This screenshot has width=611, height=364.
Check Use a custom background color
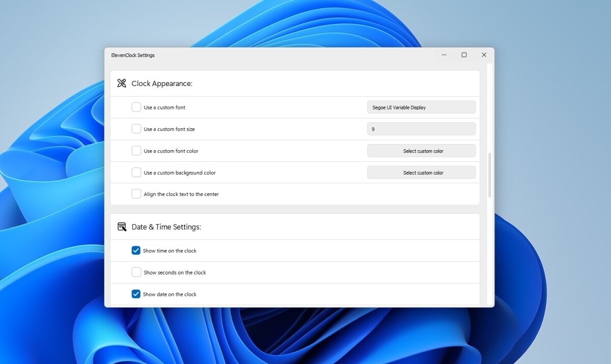(x=136, y=172)
